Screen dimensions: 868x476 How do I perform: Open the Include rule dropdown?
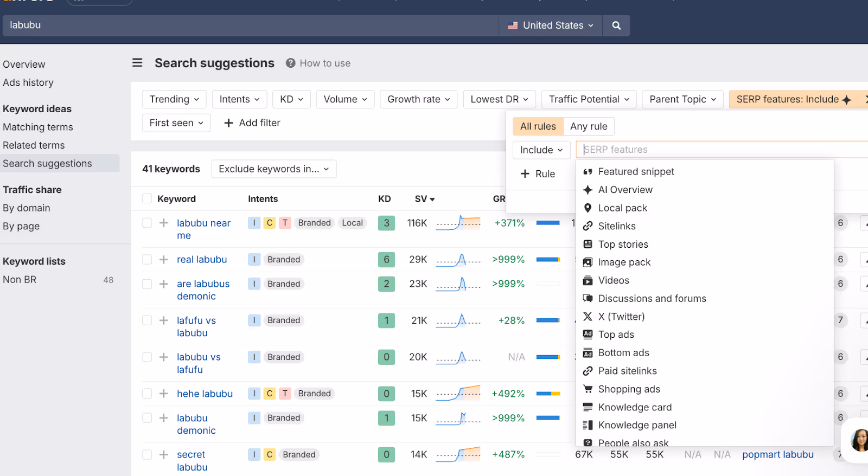(541, 150)
